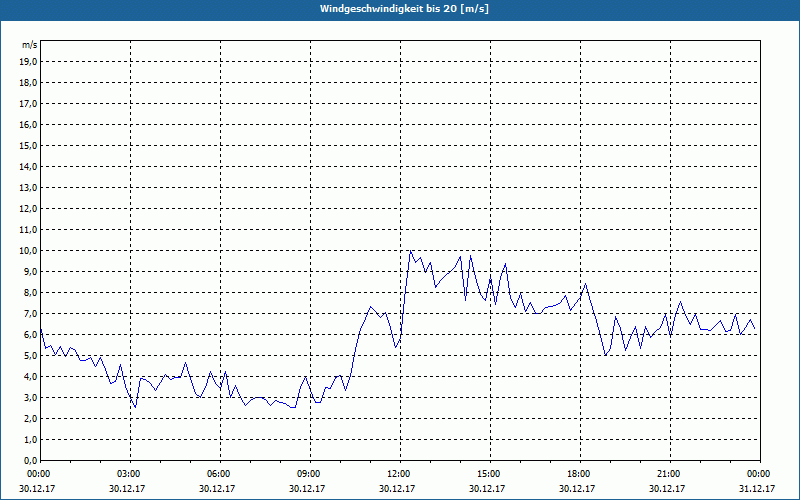Click the 09:00 time axis label
The height and width of the screenshot is (500, 800).
click(310, 474)
